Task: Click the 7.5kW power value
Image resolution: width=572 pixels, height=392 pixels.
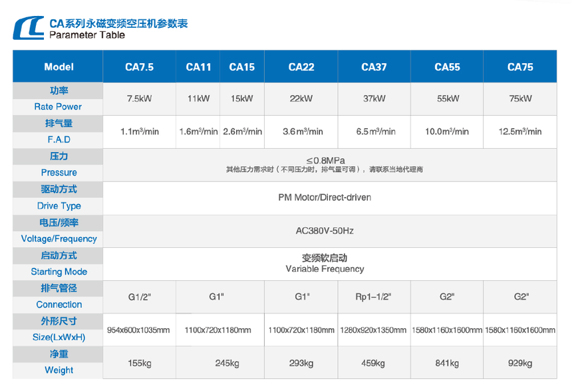Action: 140,98
